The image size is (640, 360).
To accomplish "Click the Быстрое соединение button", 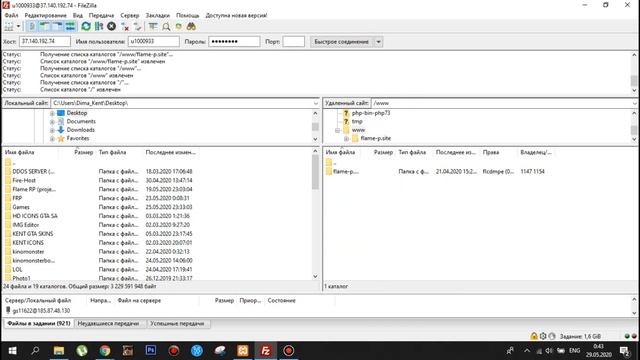I will (x=342, y=42).
